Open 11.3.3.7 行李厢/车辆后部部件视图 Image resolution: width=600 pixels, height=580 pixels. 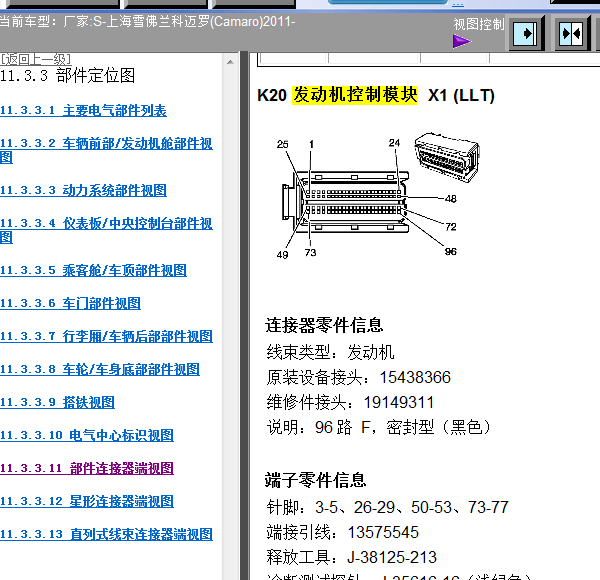point(106,336)
